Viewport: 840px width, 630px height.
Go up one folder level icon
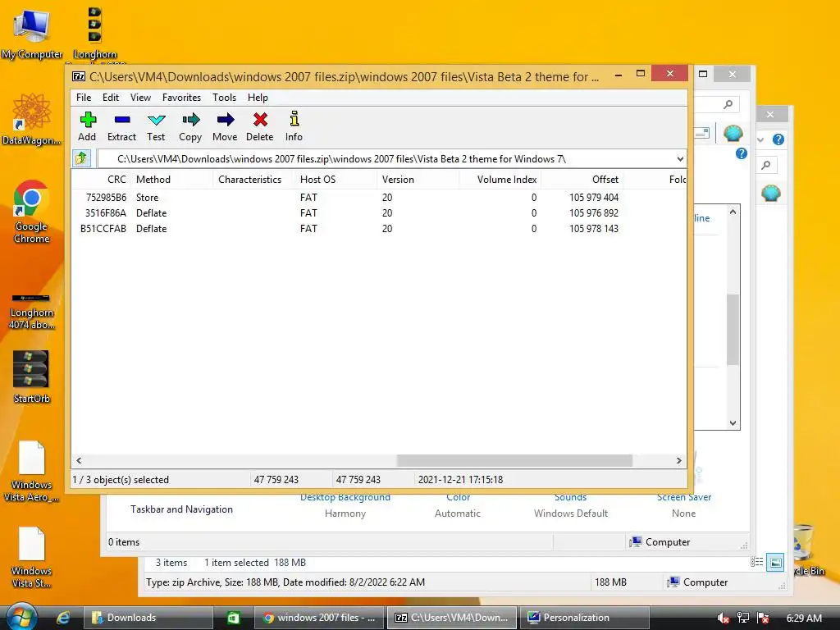click(x=81, y=158)
